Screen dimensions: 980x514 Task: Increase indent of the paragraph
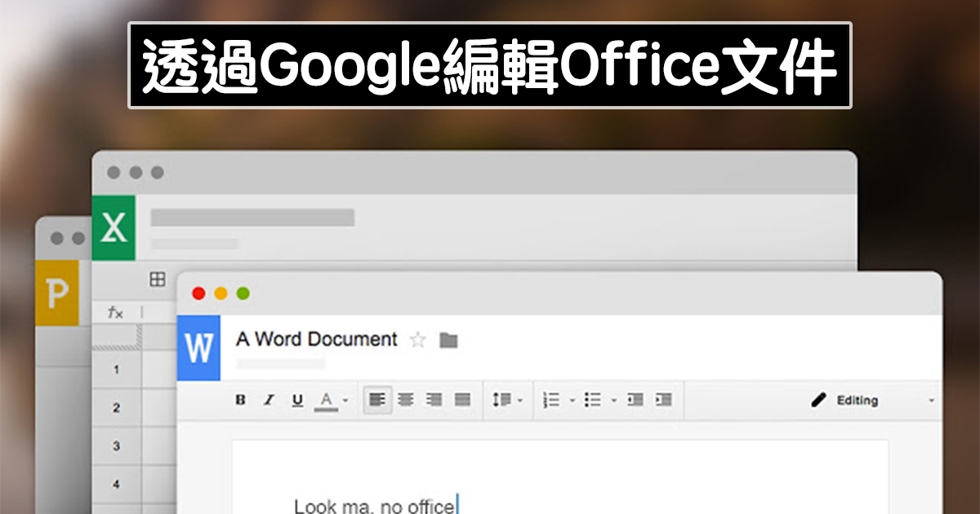pos(664,400)
